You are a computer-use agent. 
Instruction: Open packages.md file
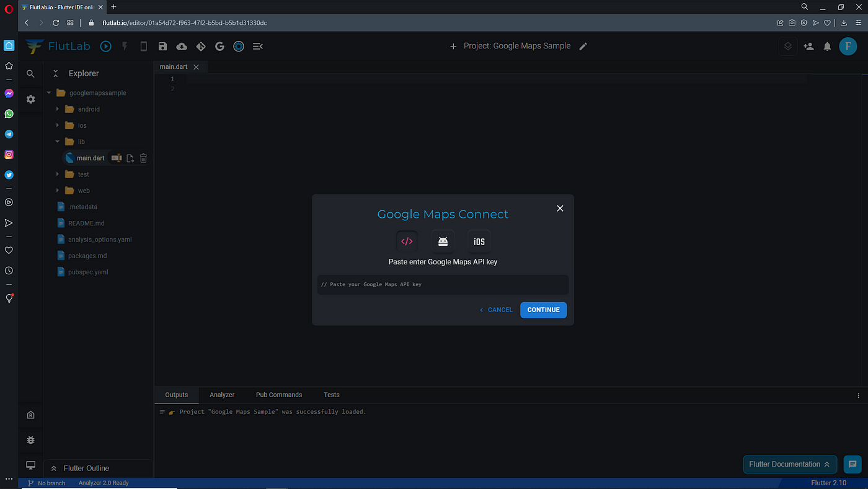(x=87, y=256)
